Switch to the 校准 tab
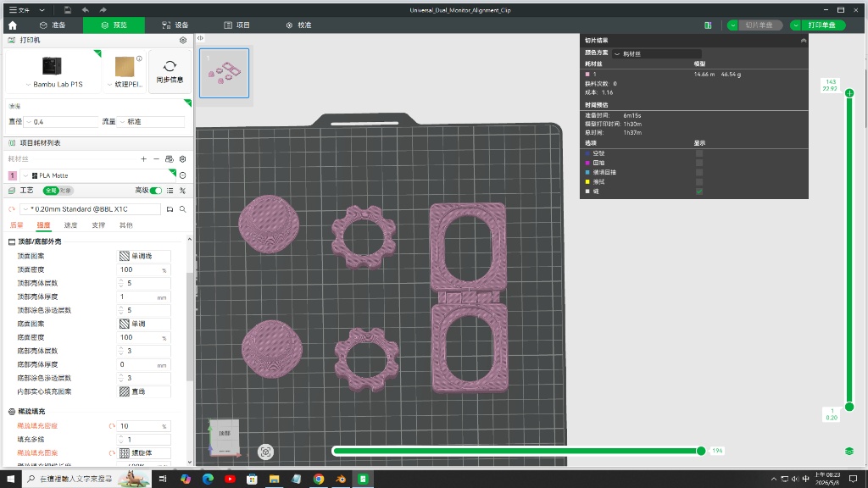 pyautogui.click(x=299, y=25)
